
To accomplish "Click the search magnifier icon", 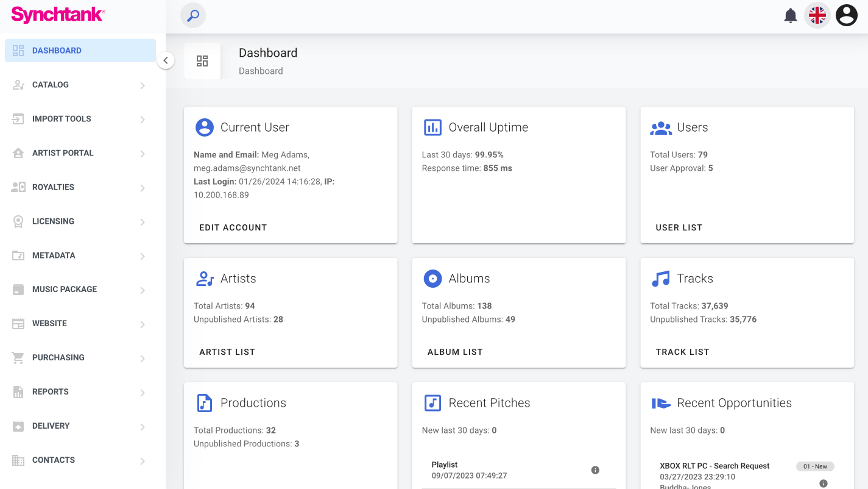I will coord(193,16).
